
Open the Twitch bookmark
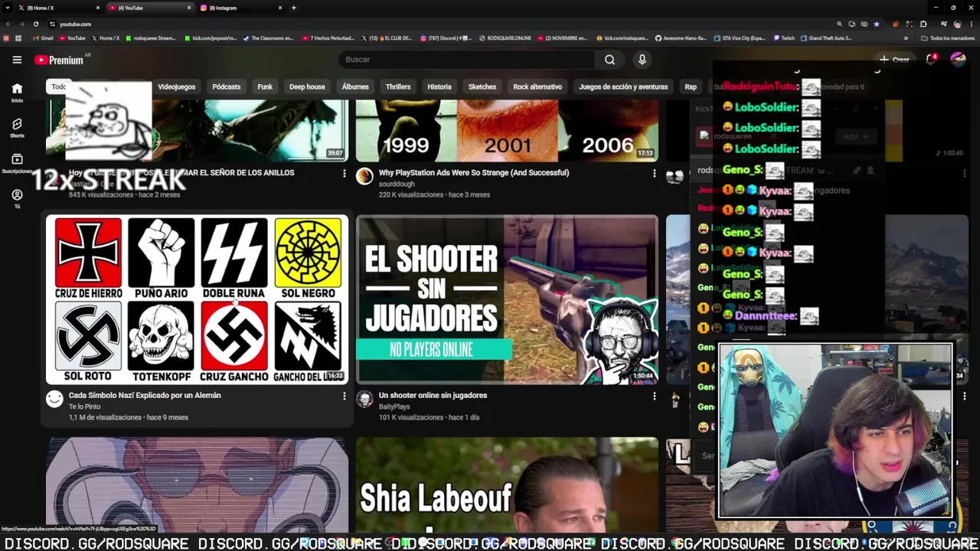click(785, 38)
